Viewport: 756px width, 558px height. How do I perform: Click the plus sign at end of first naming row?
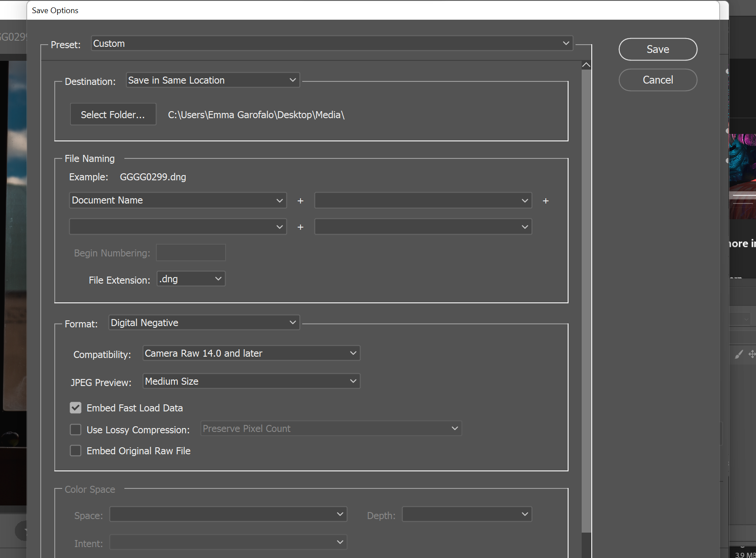[x=546, y=201]
